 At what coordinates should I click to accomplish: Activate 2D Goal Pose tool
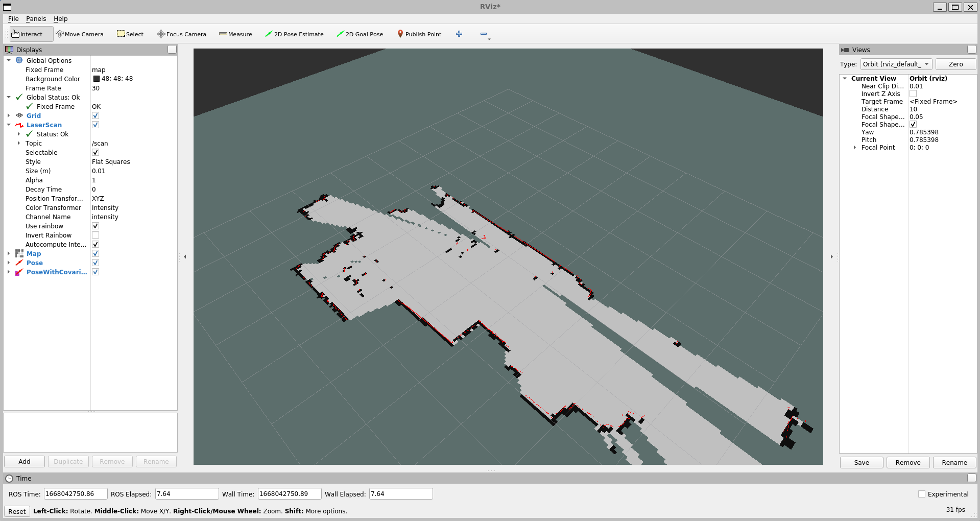pyautogui.click(x=360, y=34)
